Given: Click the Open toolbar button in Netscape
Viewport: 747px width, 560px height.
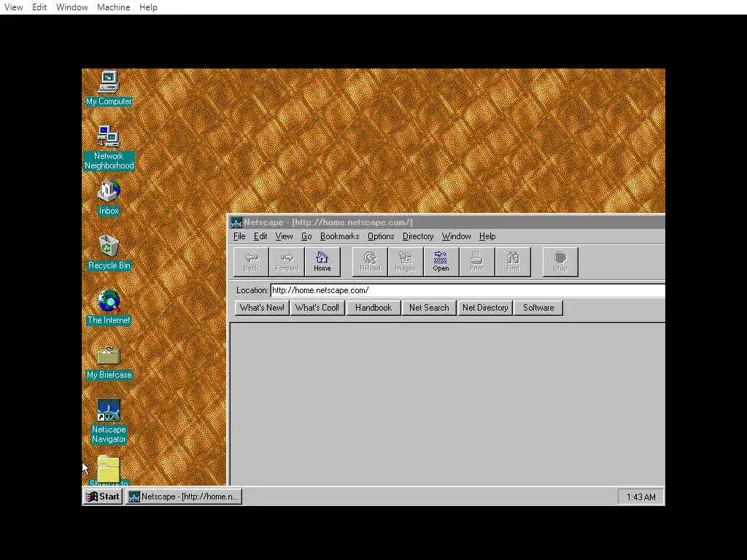Looking at the screenshot, I should coord(441,262).
